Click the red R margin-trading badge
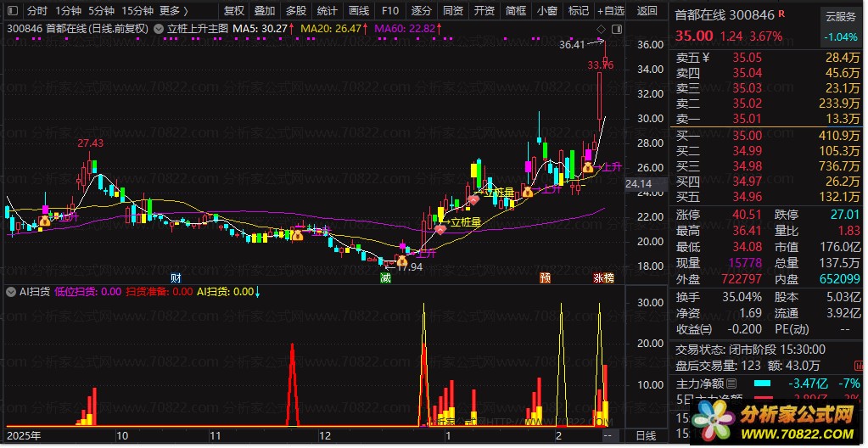The width and height of the screenshot is (868, 448). coord(781,14)
